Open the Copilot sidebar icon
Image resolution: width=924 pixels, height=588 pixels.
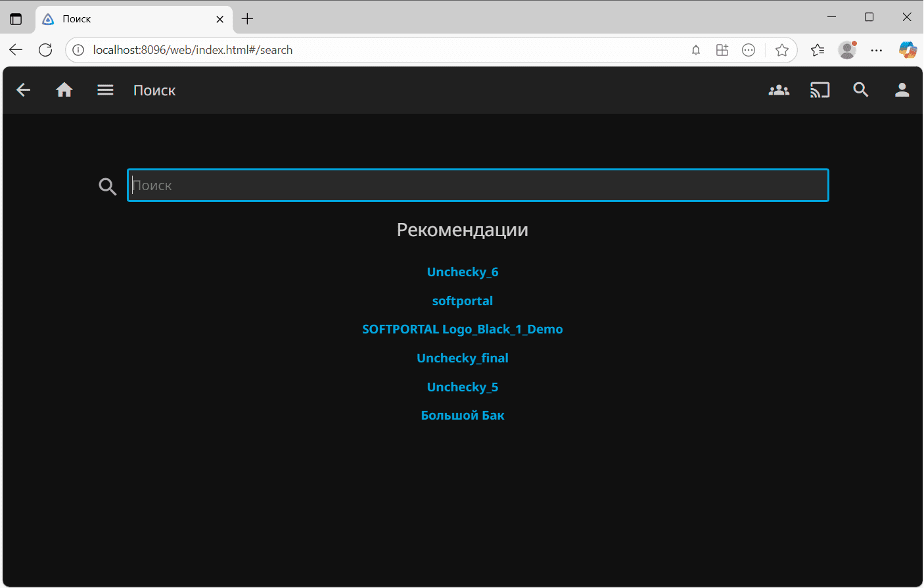(x=908, y=50)
